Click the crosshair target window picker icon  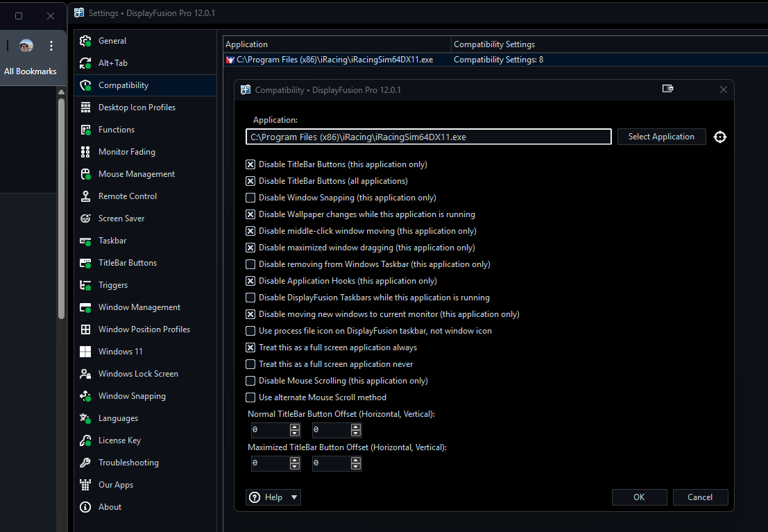720,137
